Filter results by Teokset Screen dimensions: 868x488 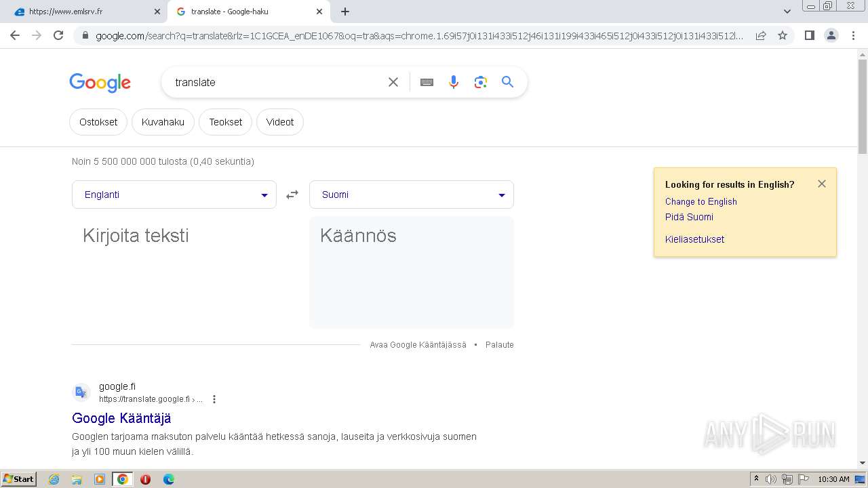tap(226, 122)
